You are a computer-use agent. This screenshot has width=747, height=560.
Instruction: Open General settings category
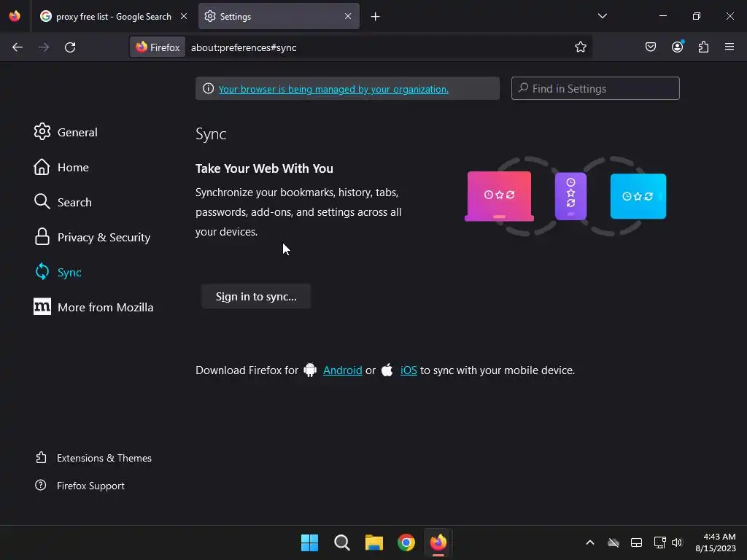coord(66,132)
